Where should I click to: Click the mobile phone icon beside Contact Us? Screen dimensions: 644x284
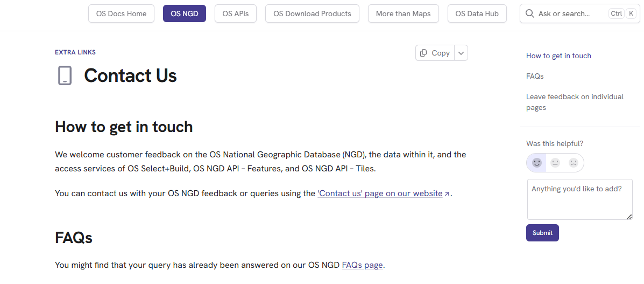tap(65, 75)
